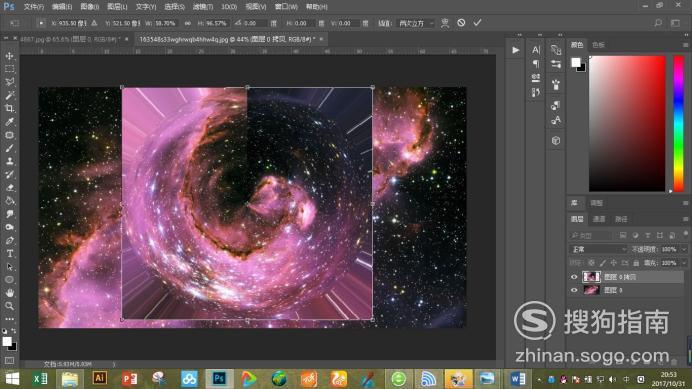Viewport: 692px width, 389px height.
Task: Select the Brush tool
Action: point(9,148)
